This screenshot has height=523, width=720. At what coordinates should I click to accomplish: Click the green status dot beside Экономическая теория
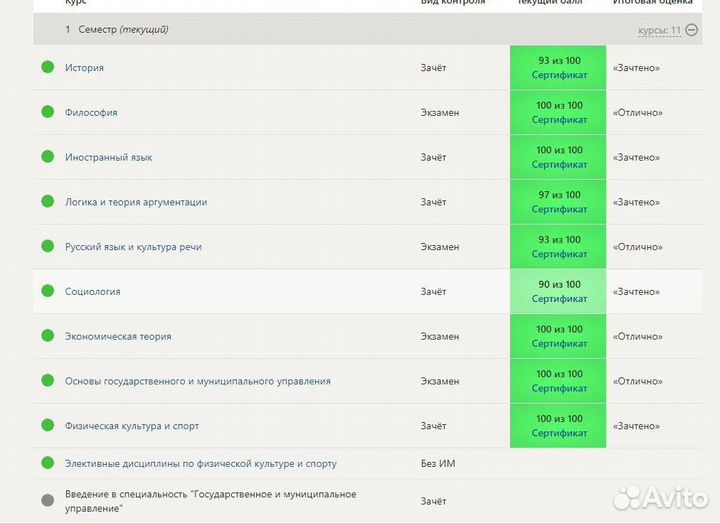point(47,336)
